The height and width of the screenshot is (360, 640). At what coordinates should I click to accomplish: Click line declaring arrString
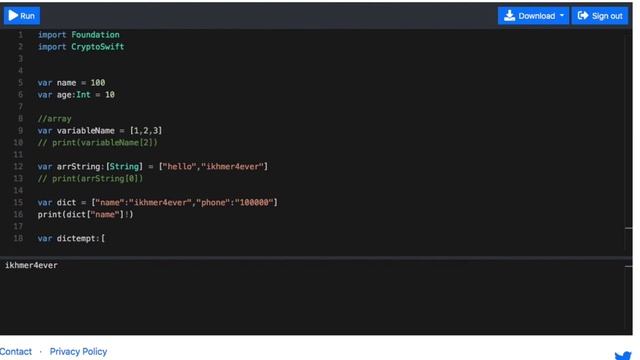tap(153, 167)
